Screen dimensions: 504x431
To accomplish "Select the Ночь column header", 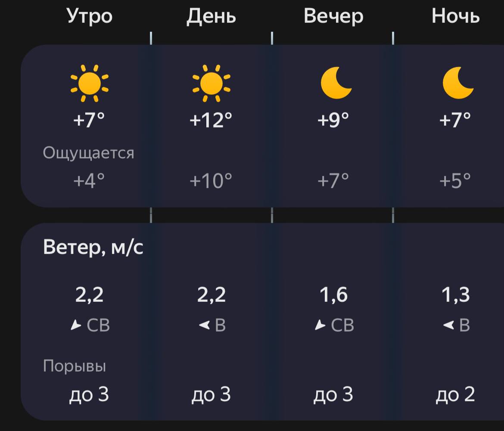I will click(x=455, y=16).
